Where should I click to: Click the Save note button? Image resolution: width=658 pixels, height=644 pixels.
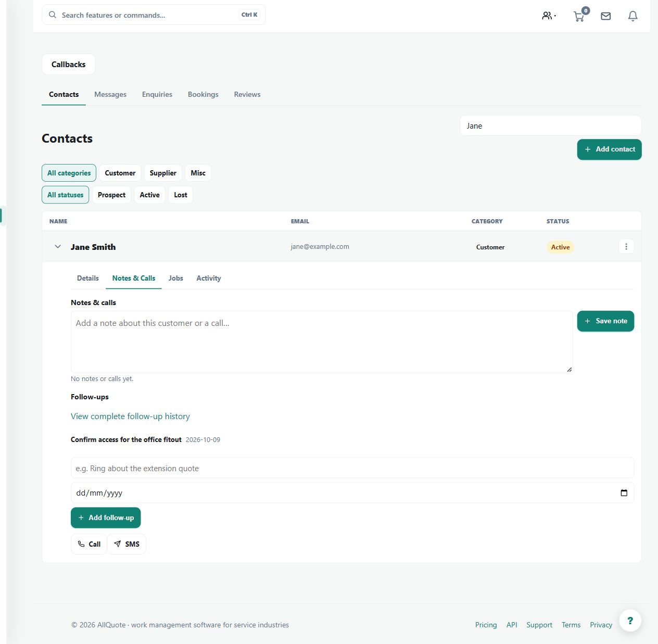click(x=605, y=321)
